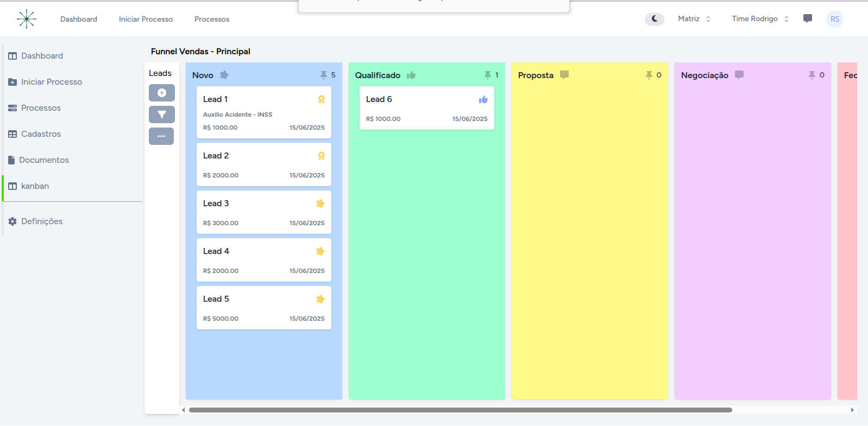Open the Lead 1 card
This screenshot has width=868, height=426.
[264, 112]
